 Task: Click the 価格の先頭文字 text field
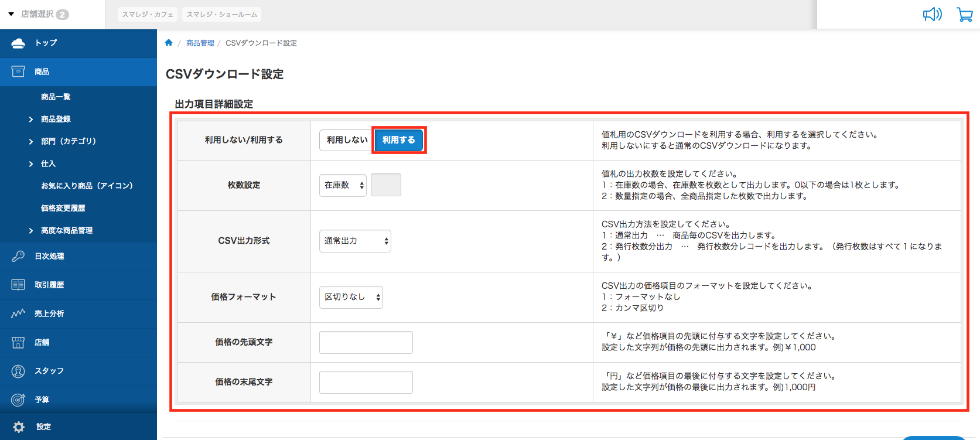pos(366,342)
